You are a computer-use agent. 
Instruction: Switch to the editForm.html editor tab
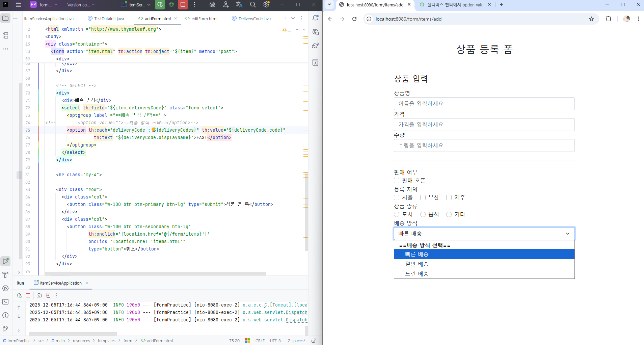click(x=201, y=19)
